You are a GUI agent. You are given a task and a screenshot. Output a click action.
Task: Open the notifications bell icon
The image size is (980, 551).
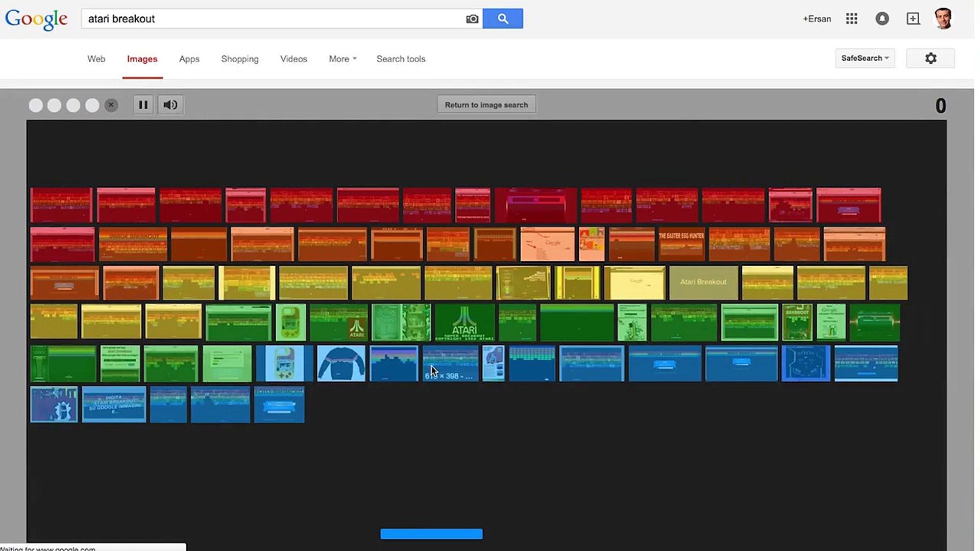[882, 19]
